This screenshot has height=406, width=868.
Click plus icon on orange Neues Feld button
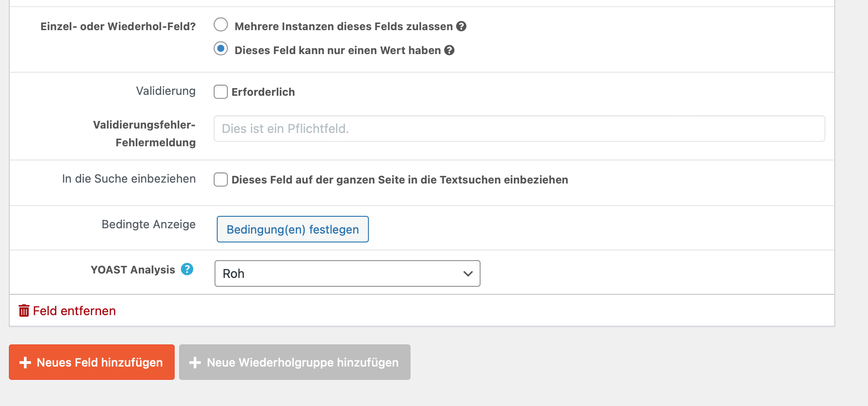[25, 363]
